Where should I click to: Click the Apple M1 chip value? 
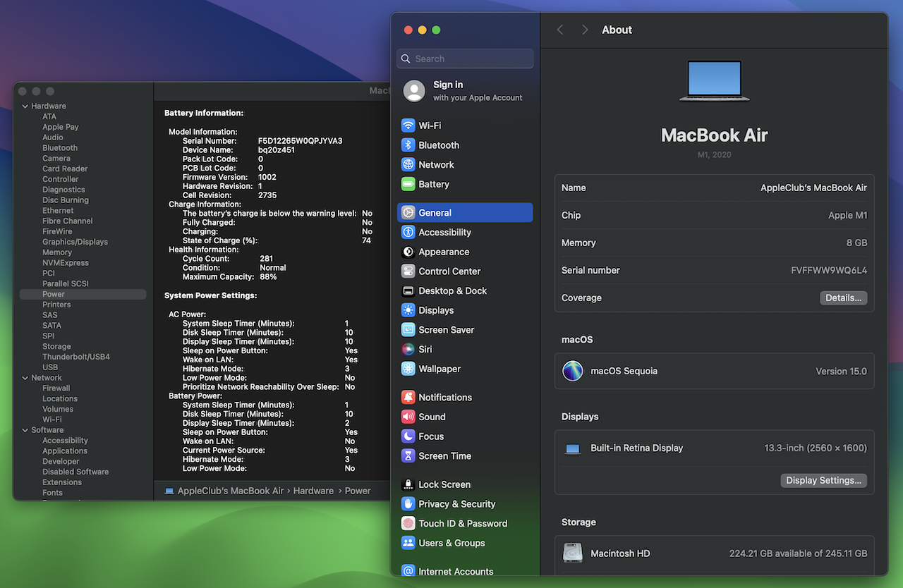click(848, 216)
